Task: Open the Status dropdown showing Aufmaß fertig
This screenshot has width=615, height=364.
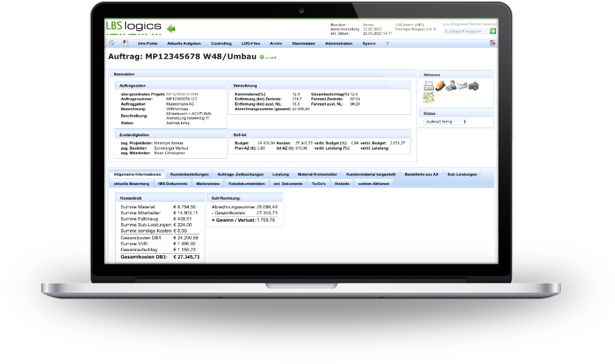Action: coord(446,122)
